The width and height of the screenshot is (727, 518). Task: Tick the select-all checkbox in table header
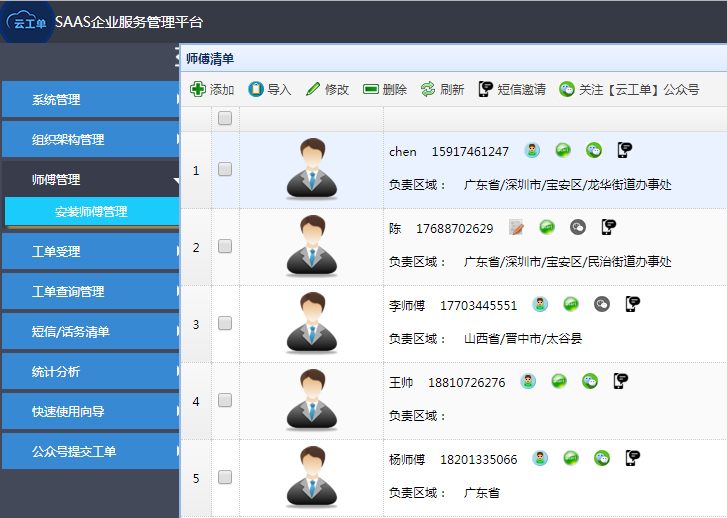pyautogui.click(x=225, y=118)
